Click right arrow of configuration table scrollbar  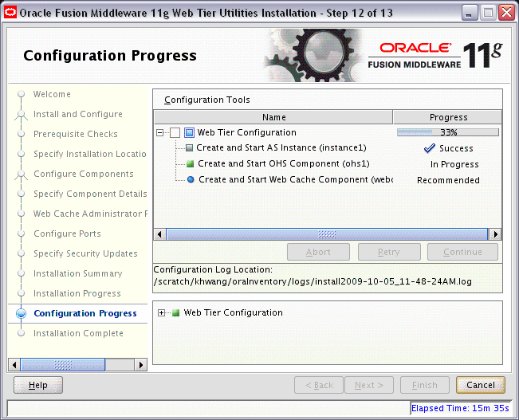pos(495,234)
